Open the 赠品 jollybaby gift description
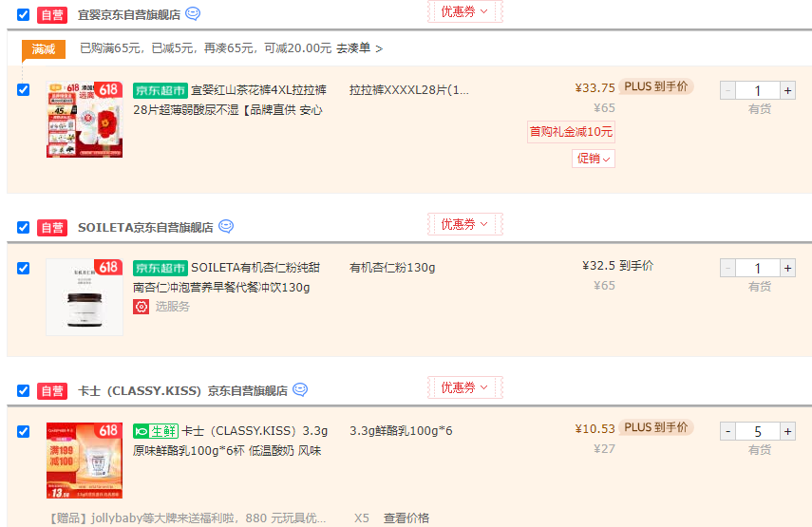812x527 pixels. tap(187, 518)
